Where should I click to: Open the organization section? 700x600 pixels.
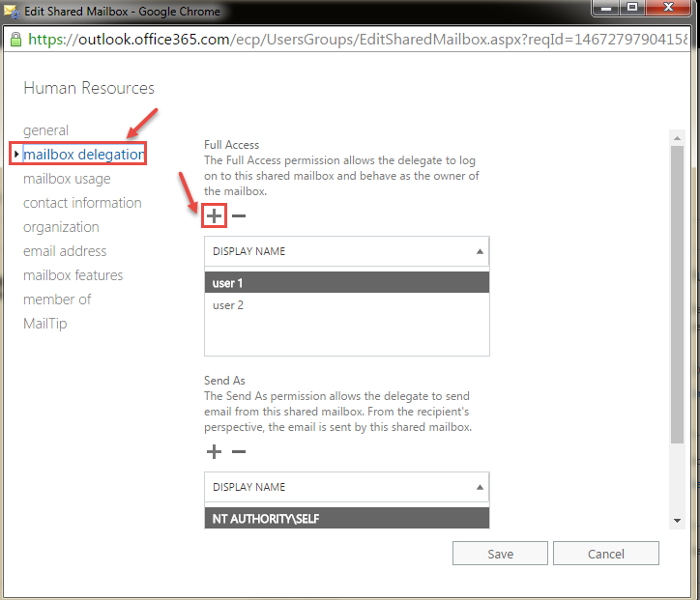(61, 227)
